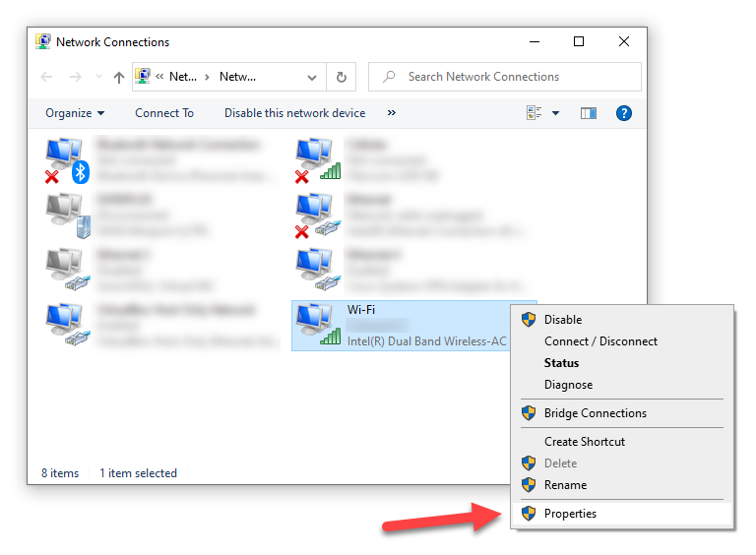756x555 pixels.
Task: Open the Organize dropdown menu
Action: pyautogui.click(x=75, y=113)
